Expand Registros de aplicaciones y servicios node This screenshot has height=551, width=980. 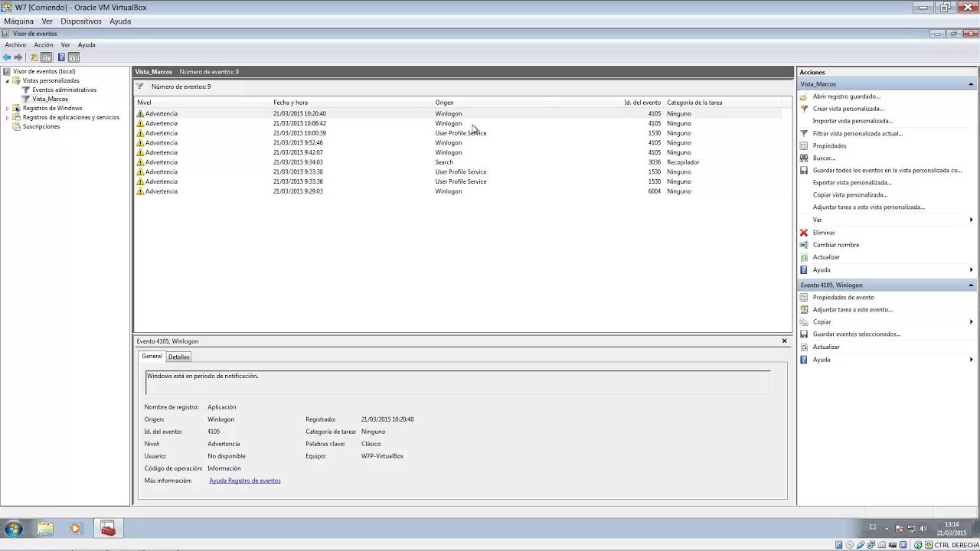tap(8, 117)
